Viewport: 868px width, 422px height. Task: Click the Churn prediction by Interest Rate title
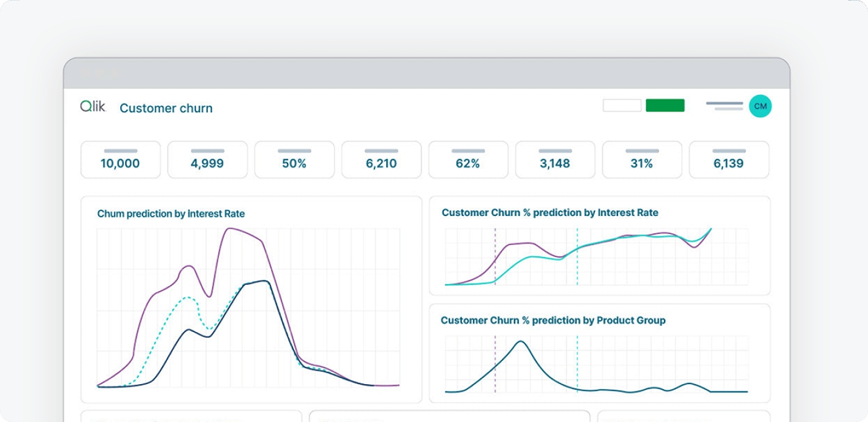tap(170, 213)
